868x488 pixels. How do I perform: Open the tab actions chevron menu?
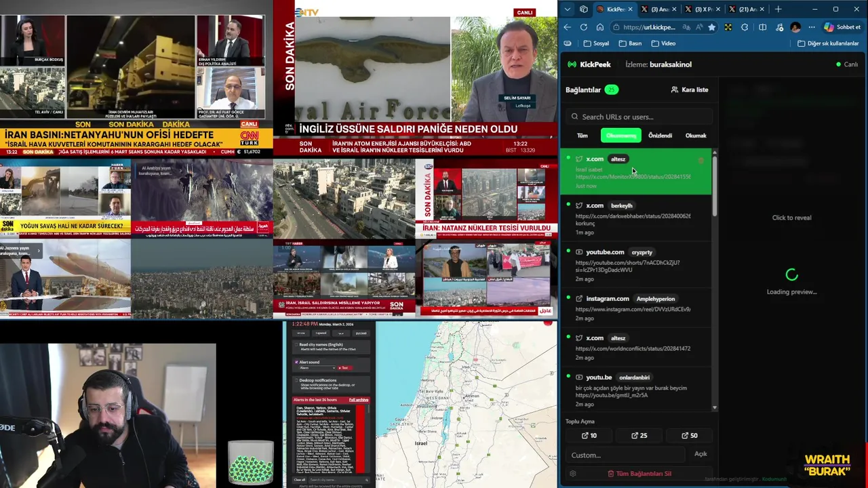568,9
